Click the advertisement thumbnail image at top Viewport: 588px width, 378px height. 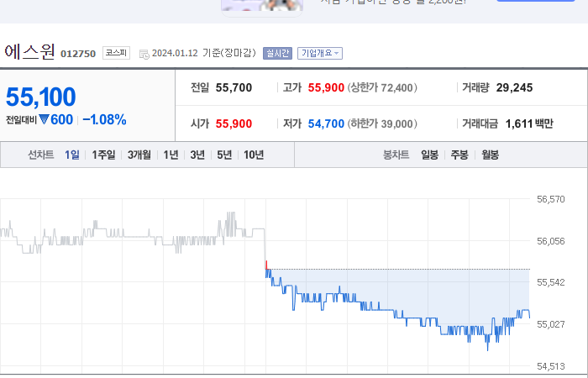click(262, 6)
